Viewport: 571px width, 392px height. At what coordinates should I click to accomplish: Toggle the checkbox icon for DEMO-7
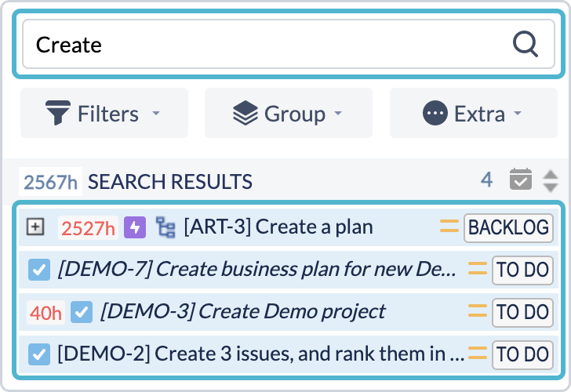click(39, 270)
